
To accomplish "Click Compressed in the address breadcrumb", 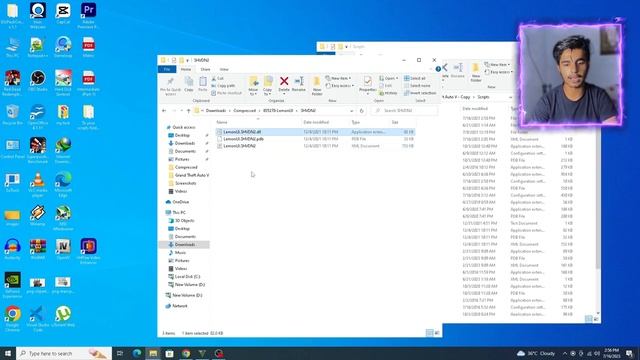I will 244,111.
